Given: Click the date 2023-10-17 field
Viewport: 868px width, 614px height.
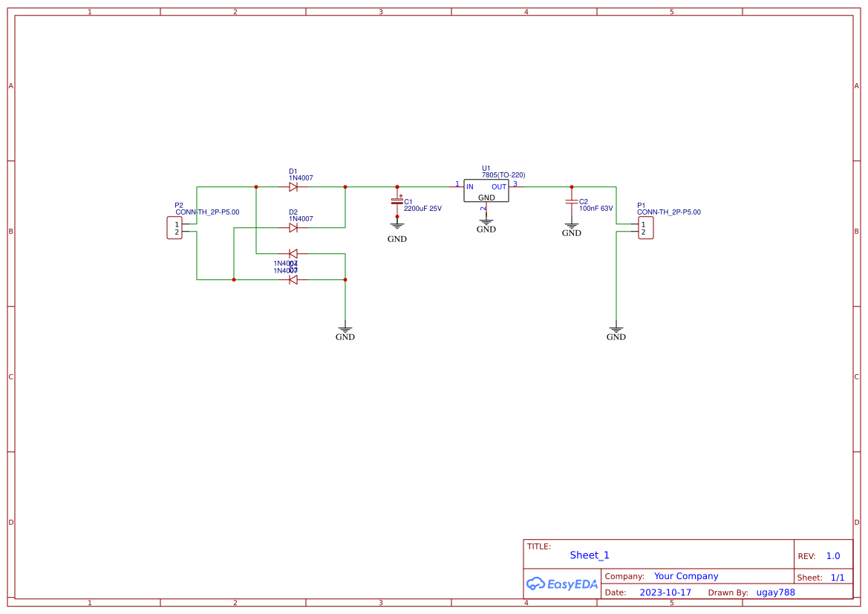Looking at the screenshot, I should (x=665, y=592).
